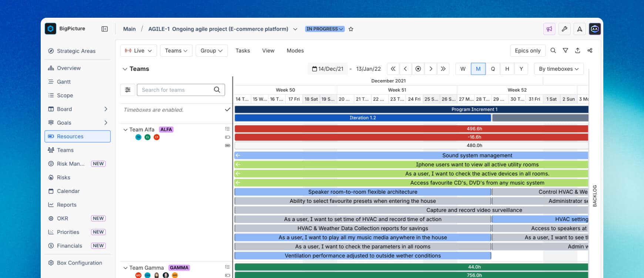Viewport: 644px width, 278px height.
Task: Open the By timeboxes dropdown
Action: pos(559,69)
